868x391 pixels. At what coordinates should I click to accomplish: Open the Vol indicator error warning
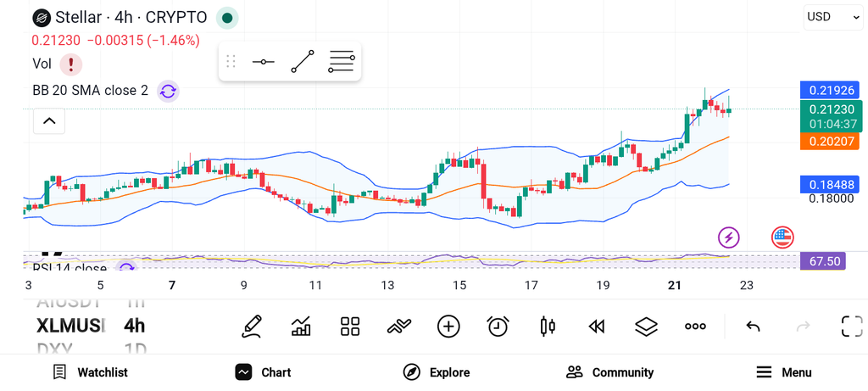click(x=71, y=64)
